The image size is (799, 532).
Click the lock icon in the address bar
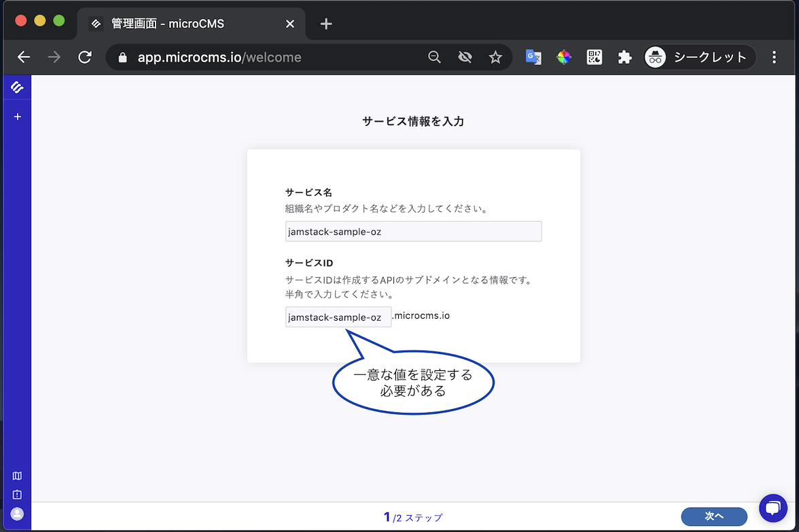(x=122, y=58)
